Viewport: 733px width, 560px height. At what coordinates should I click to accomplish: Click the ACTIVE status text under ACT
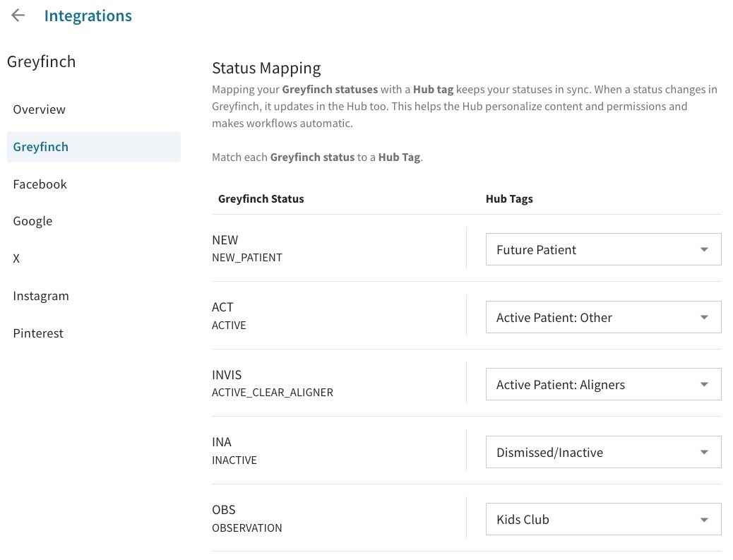pos(229,326)
